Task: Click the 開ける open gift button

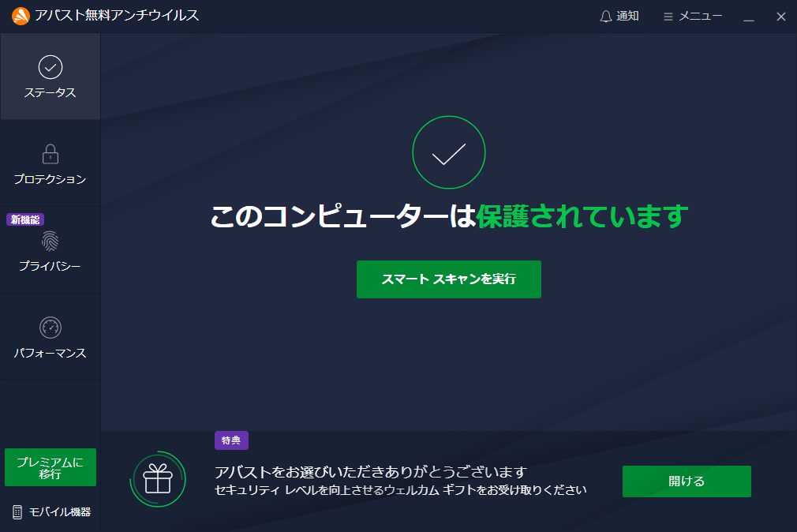Action: tap(687, 481)
